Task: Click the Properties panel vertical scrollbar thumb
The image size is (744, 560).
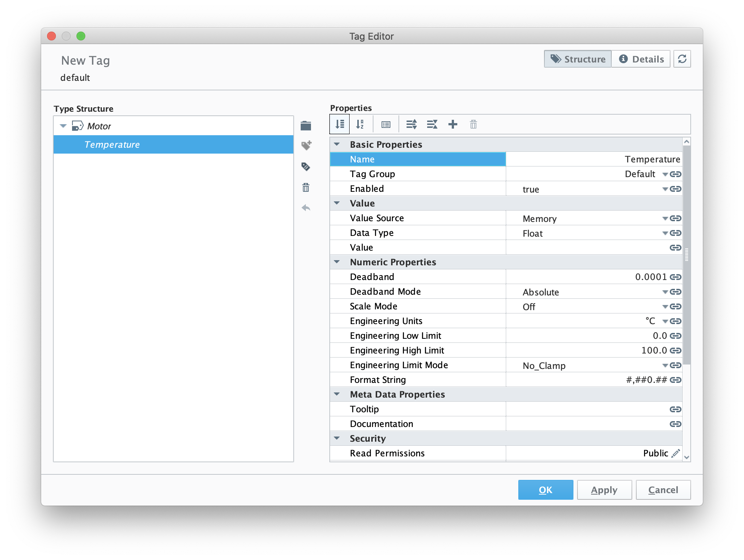Action: tap(686, 255)
